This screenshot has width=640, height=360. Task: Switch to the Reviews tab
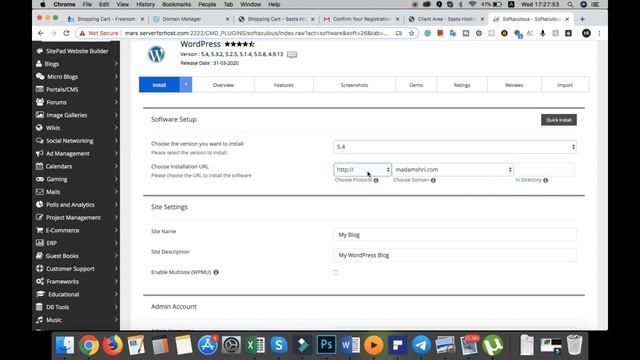point(514,85)
